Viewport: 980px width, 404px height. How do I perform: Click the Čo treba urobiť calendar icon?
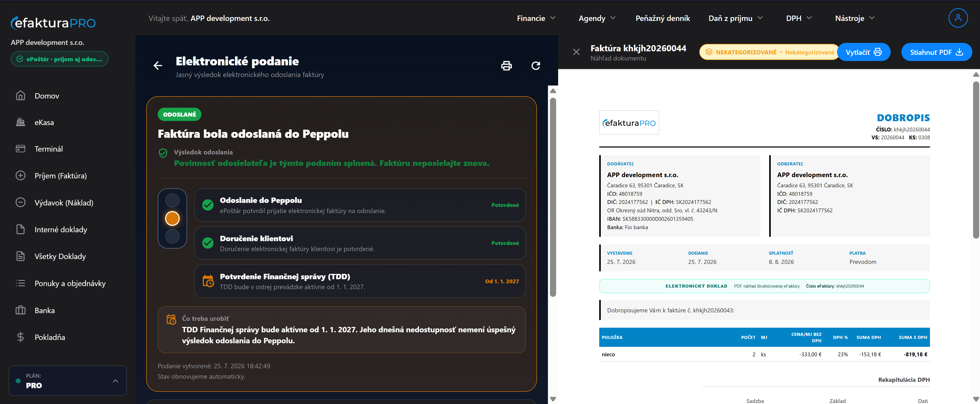pos(171,319)
